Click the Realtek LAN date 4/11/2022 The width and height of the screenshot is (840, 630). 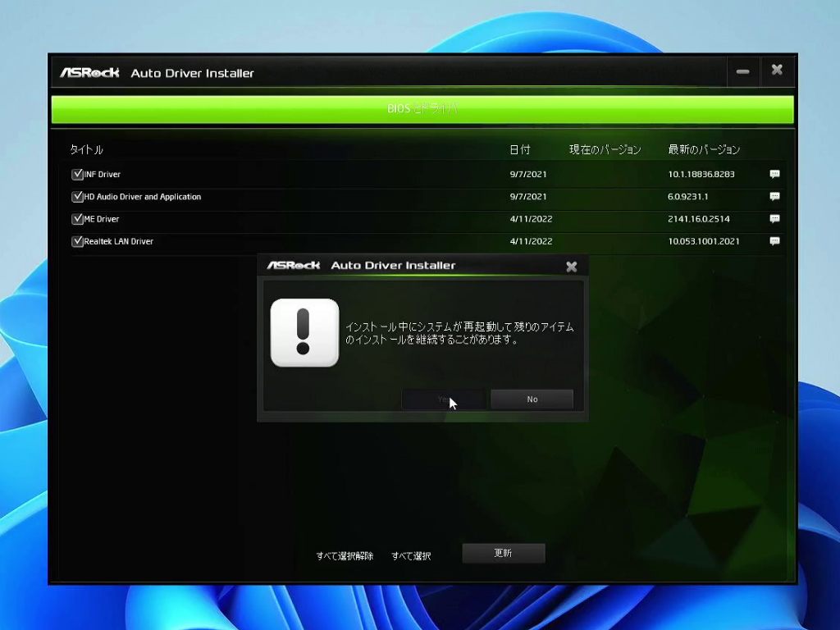531,242
